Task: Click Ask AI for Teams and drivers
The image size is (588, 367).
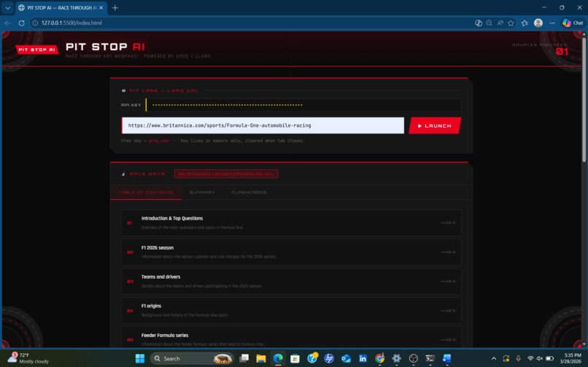Action: click(448, 281)
